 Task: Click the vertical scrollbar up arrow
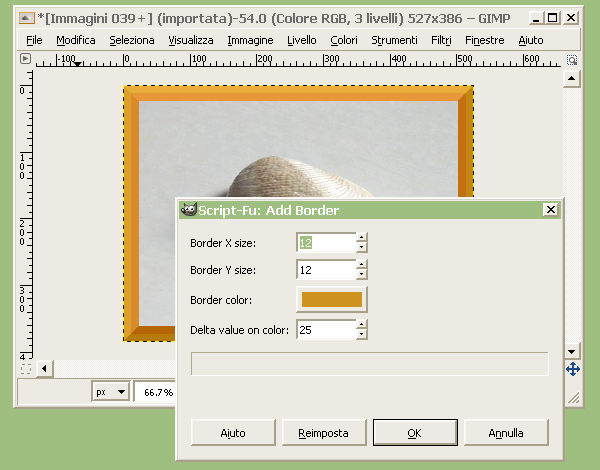tap(573, 78)
